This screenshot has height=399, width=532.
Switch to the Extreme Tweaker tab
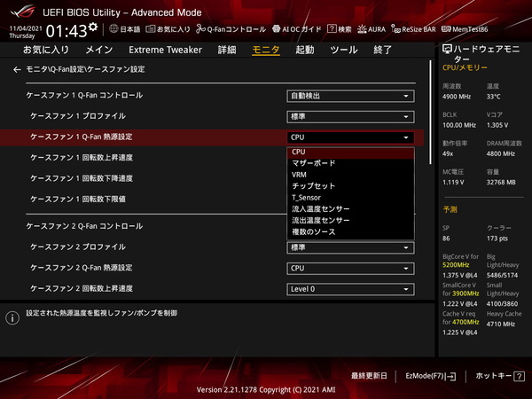pyautogui.click(x=165, y=50)
